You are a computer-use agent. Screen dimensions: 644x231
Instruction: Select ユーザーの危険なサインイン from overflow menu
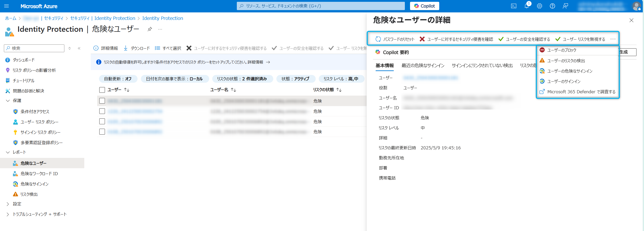578,71
